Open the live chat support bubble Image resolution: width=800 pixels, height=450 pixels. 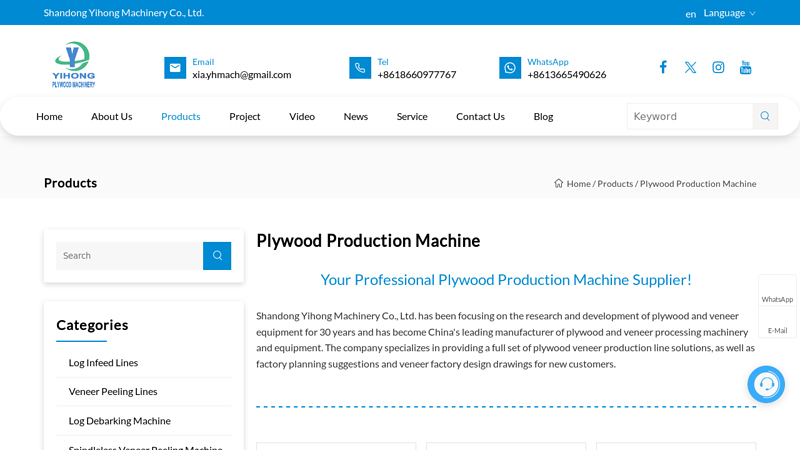tap(766, 384)
